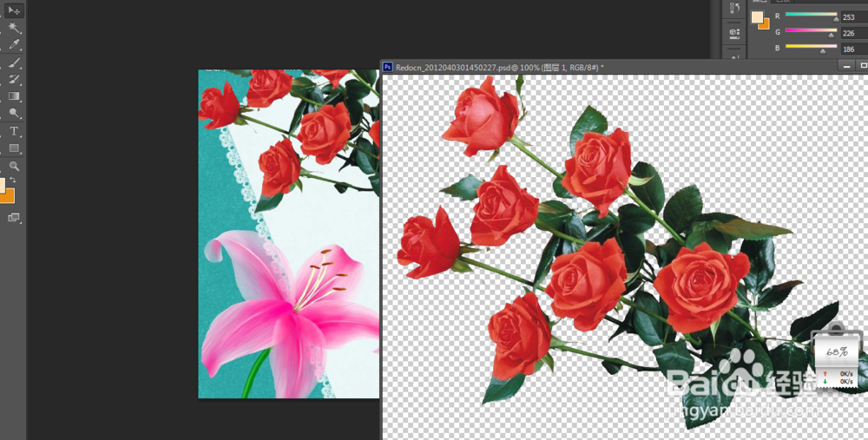Select the Magic Wand tool

[13, 28]
